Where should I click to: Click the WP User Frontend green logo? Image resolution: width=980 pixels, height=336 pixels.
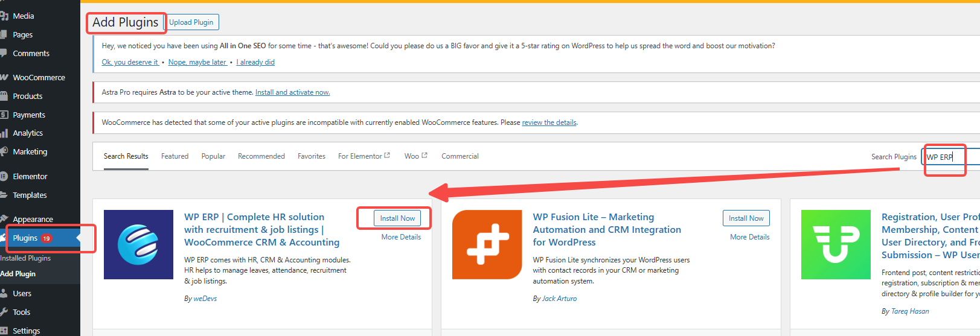[836, 244]
